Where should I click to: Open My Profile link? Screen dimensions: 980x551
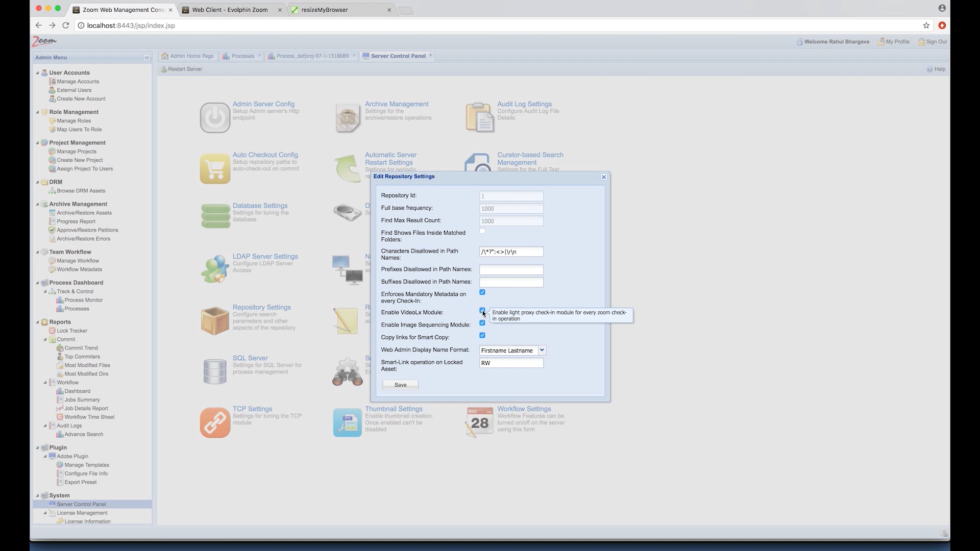pyautogui.click(x=894, y=42)
